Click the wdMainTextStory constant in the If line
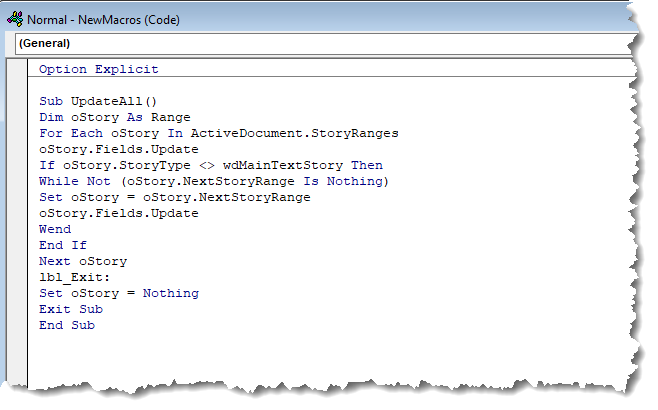 point(283,165)
